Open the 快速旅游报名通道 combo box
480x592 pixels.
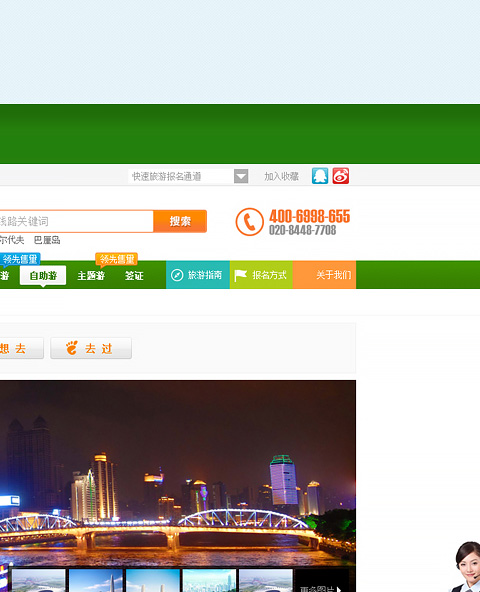(188, 176)
